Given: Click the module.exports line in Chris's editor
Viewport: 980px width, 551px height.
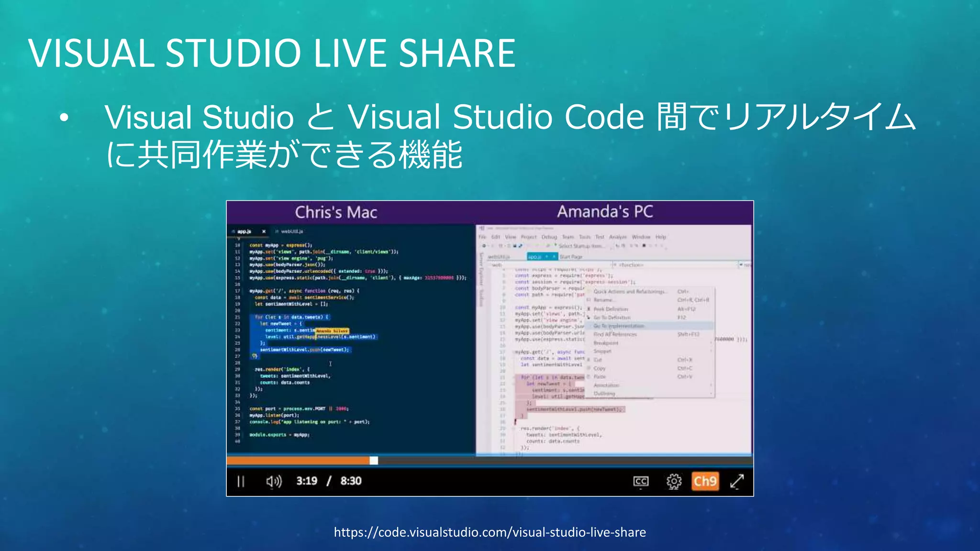Looking at the screenshot, I should [279, 435].
